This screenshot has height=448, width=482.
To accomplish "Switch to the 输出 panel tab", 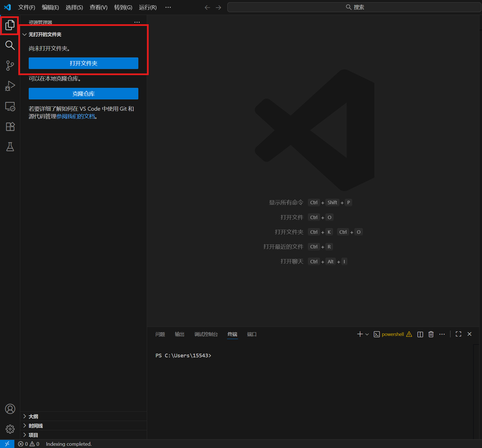I will click(x=179, y=334).
